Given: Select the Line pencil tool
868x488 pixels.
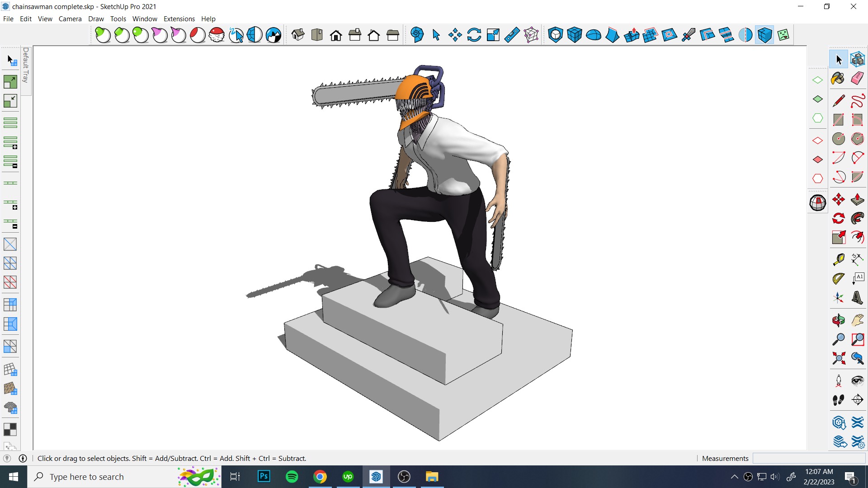Looking at the screenshot, I should click(838, 100).
